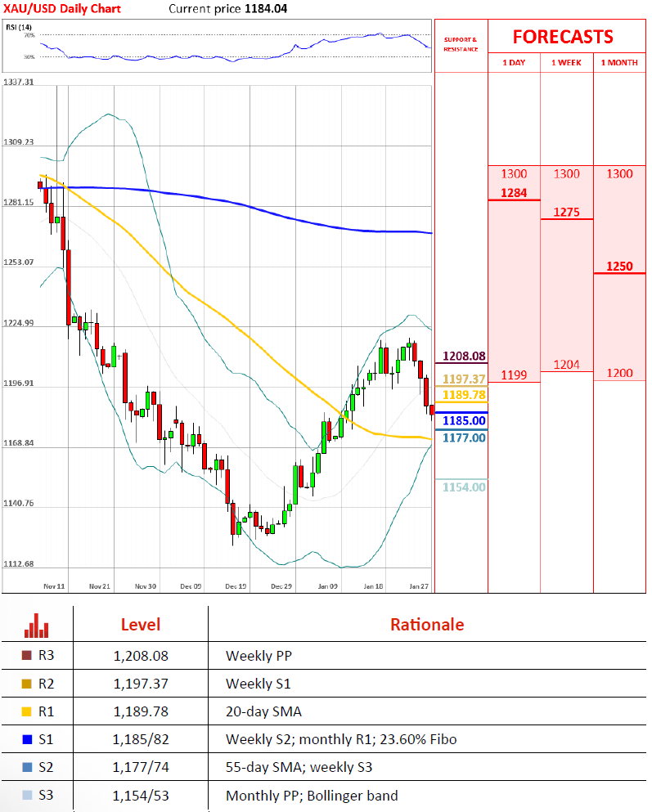The width and height of the screenshot is (652, 812).
Task: Click the 1337.31 price axis label
Action: [19, 83]
